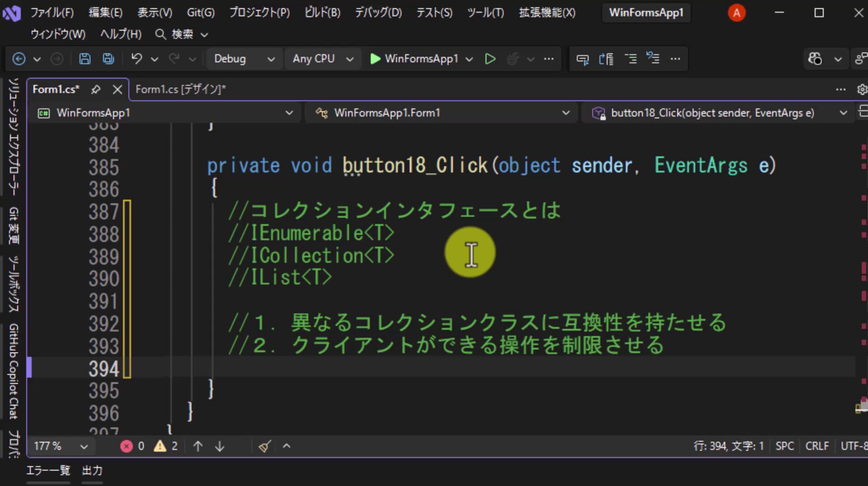Viewport: 868px width, 486px height.
Task: Open the ファイル(F) menu
Action: [52, 13]
